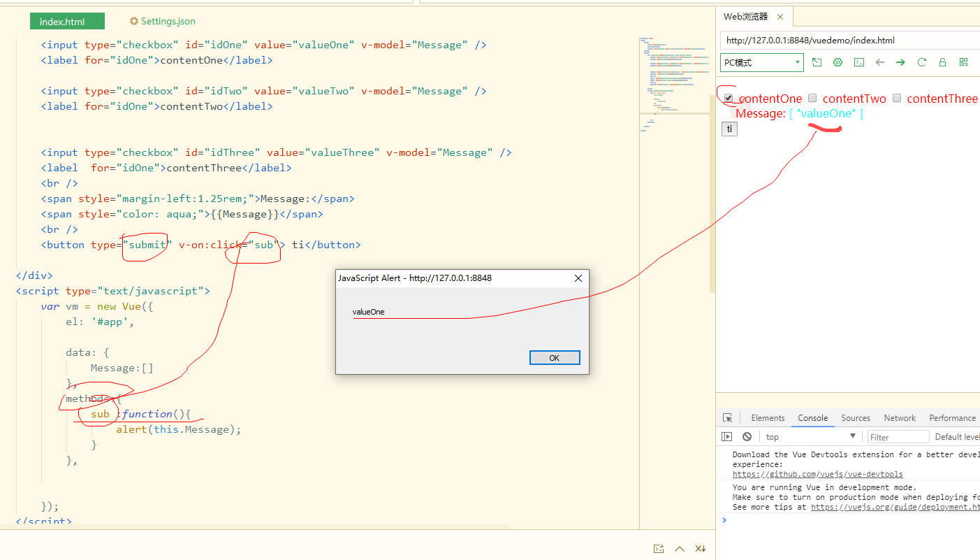The height and width of the screenshot is (560, 980).
Task: Open the Default levels dropdown
Action: [957, 437]
